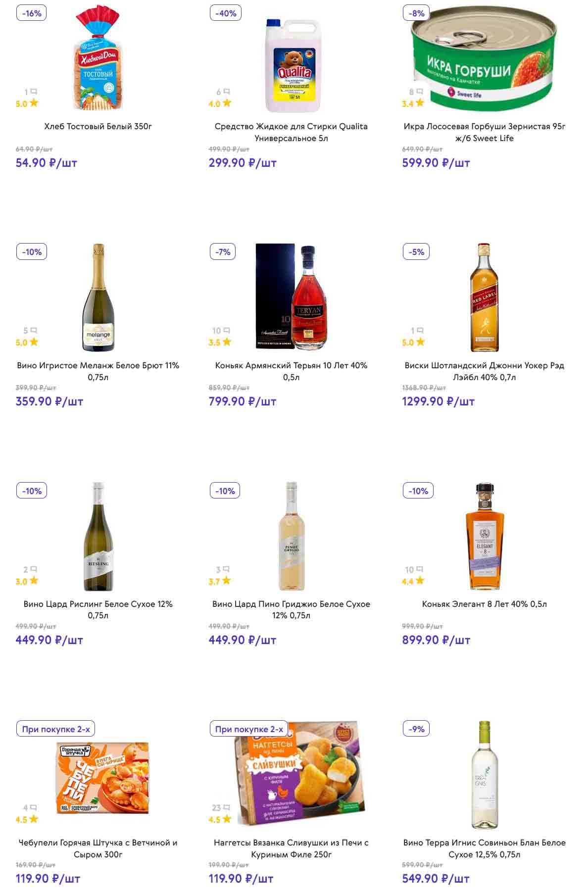This screenshot has height=895, width=588.
Task: Click the comments icon on the Qualita detergent
Action: coord(227,92)
